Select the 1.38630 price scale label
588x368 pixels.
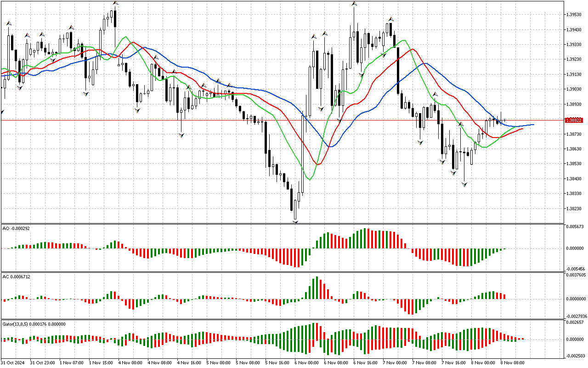574,149
